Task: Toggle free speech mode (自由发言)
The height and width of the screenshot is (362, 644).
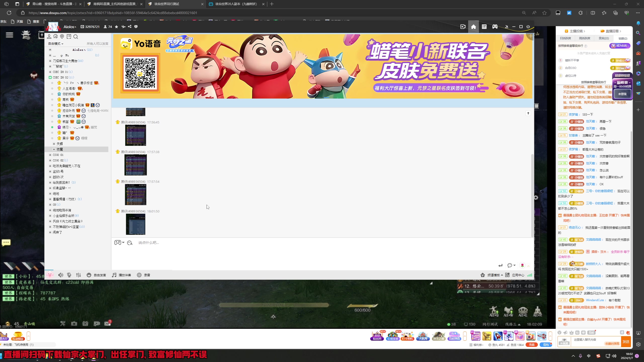Action: pos(96,275)
